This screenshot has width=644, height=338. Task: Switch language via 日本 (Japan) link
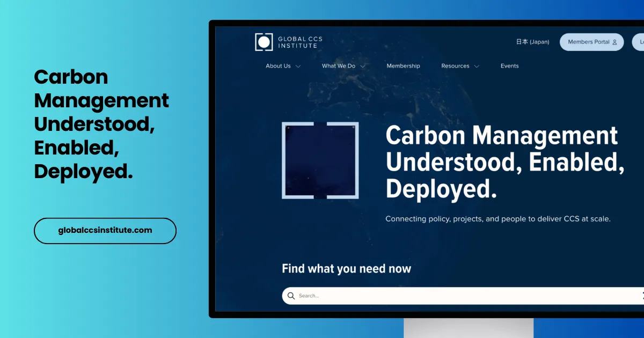tap(532, 41)
